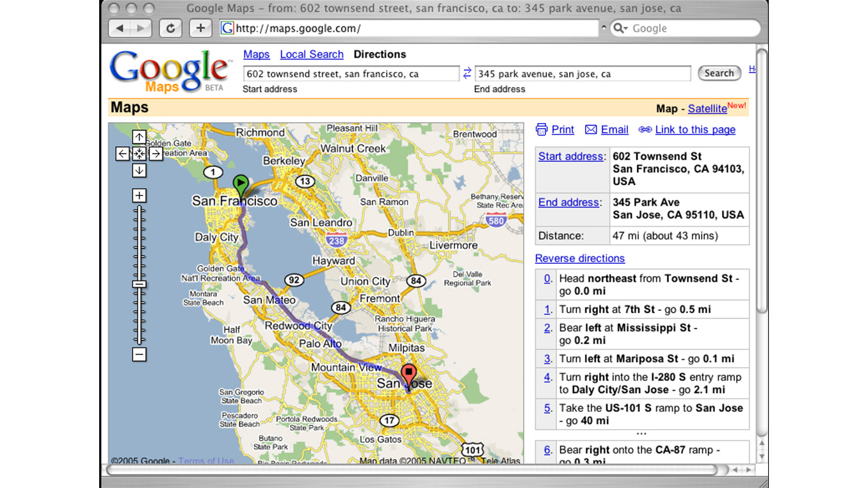Click the Search button
The width and height of the screenshot is (868, 488).
pos(719,73)
